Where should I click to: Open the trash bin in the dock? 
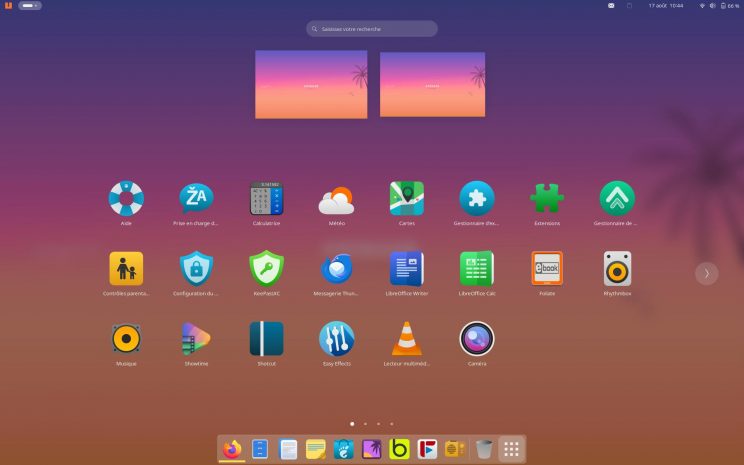(x=484, y=449)
